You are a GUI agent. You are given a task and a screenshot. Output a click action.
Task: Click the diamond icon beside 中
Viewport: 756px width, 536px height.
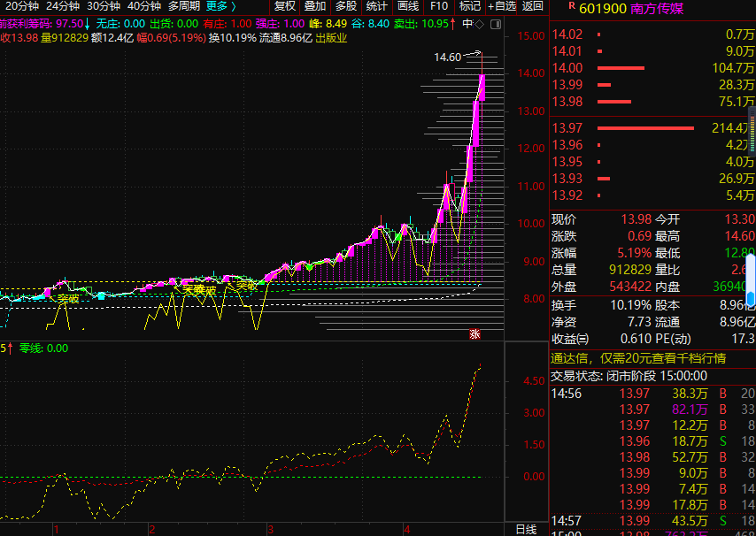(479, 24)
